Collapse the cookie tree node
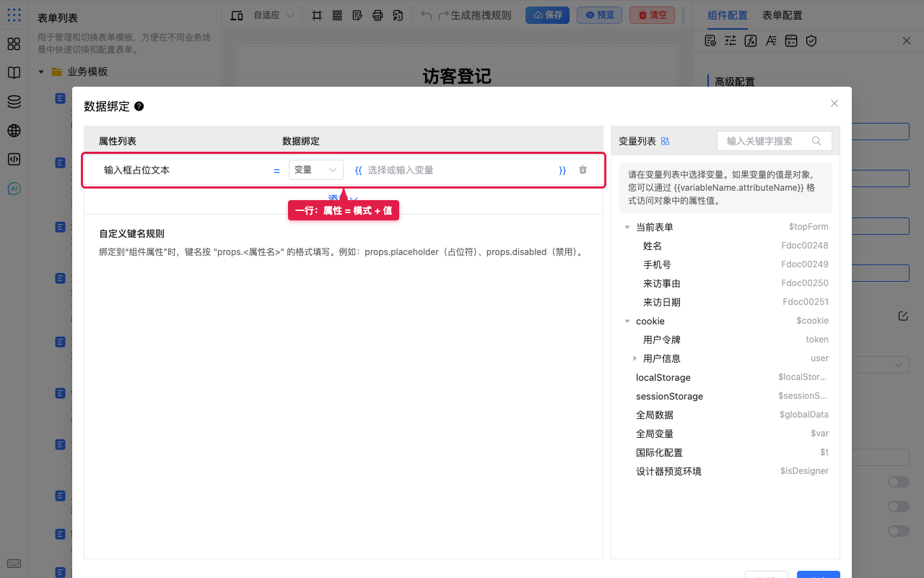 627,321
